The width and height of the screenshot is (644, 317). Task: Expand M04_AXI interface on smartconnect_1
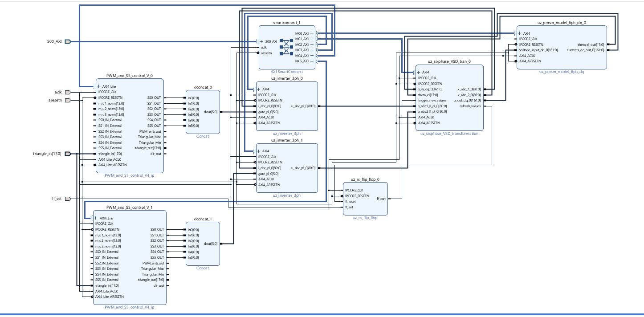(x=312, y=56)
